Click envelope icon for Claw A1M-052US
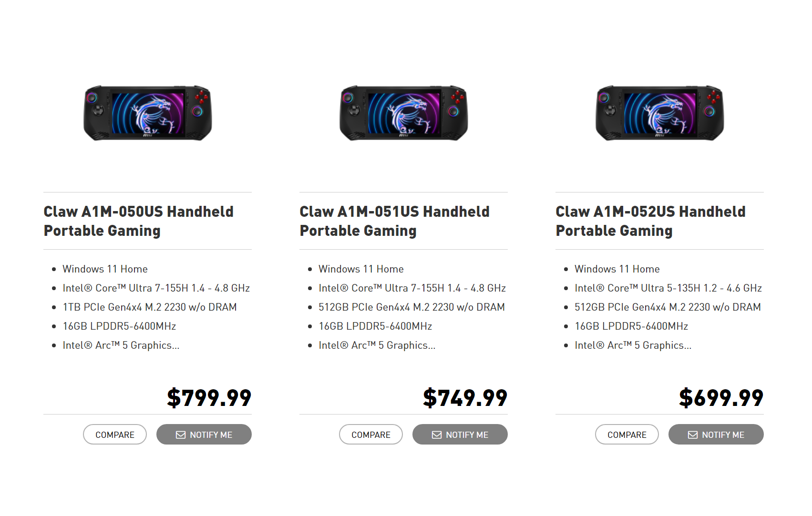 pos(693,435)
